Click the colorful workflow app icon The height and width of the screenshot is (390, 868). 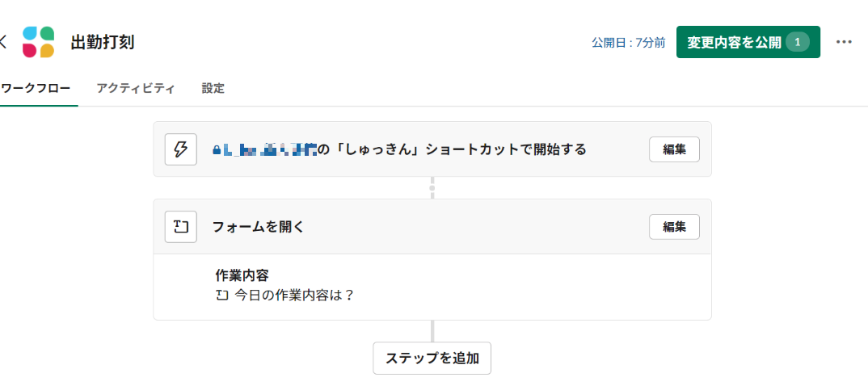38,42
